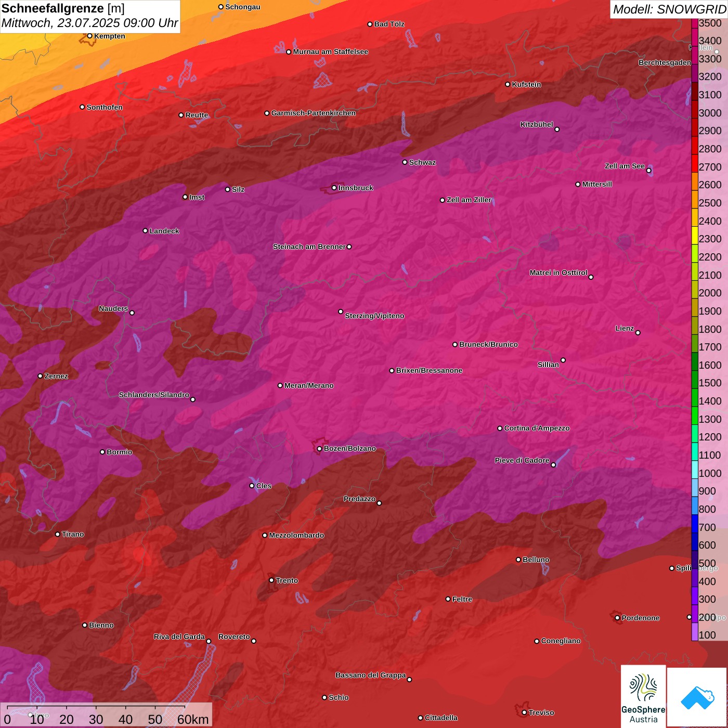Click the Trento city label

pos(287,580)
